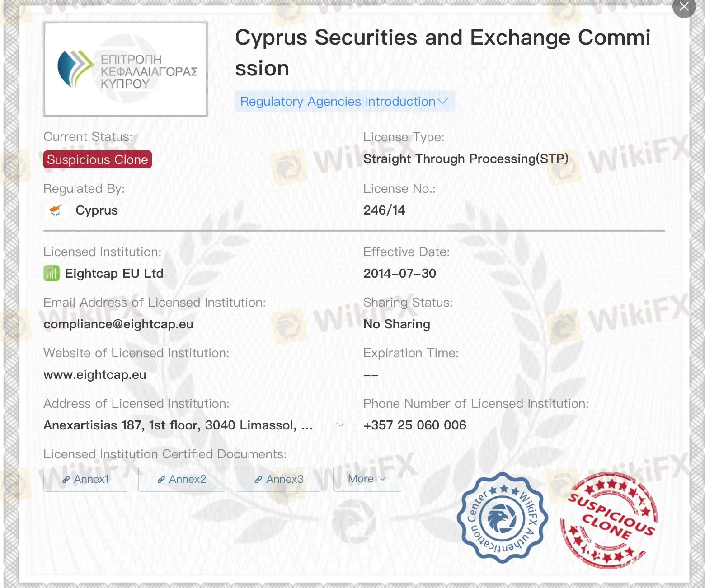The width and height of the screenshot is (705, 588).
Task: Expand the Regulatory Agencies Introduction dropdown
Action: tap(344, 101)
